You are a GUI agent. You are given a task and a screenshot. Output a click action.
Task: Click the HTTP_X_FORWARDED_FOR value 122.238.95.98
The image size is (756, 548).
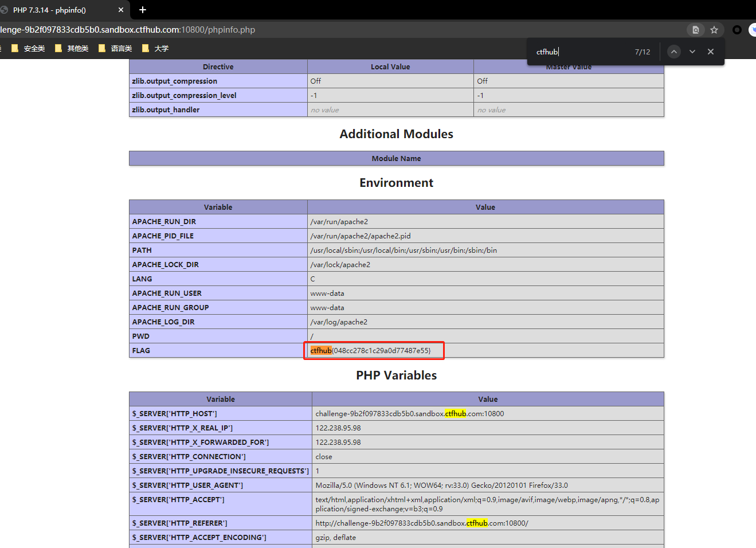(x=338, y=442)
